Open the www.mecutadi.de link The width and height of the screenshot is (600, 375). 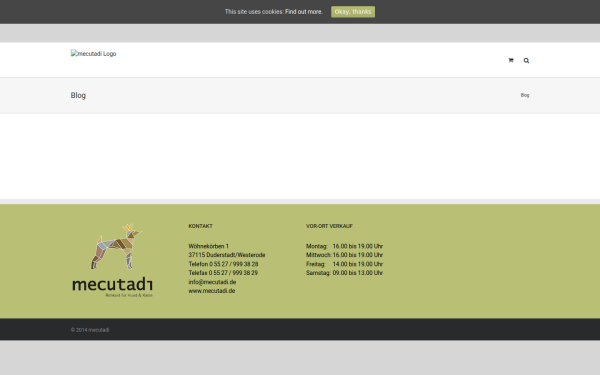(212, 291)
